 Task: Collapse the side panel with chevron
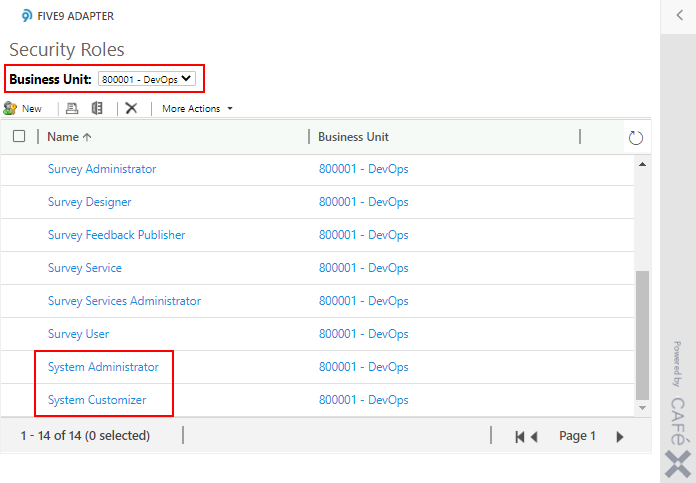pyautogui.click(x=679, y=17)
